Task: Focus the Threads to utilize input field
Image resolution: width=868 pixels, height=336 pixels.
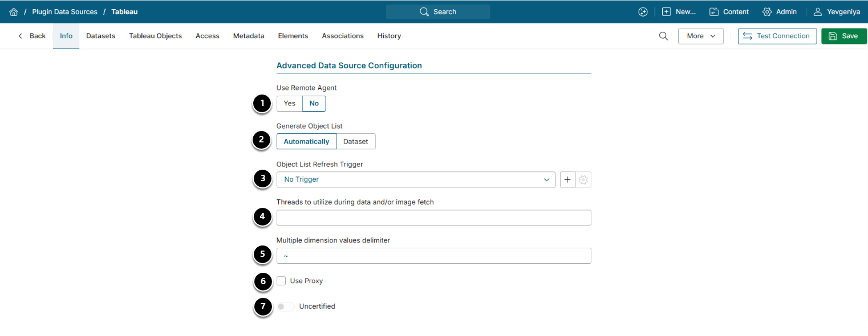Action: [433, 218]
